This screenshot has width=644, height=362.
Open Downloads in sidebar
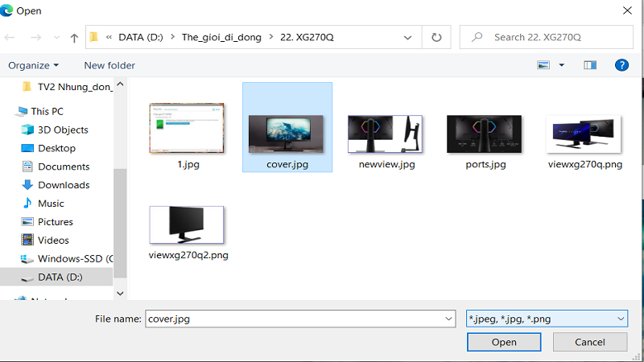click(56, 185)
